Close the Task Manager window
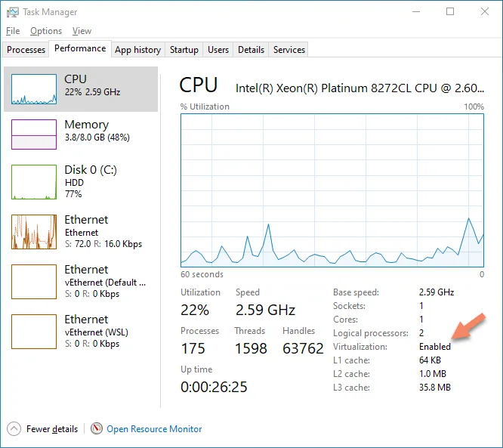Screen dimensions: 503x448 click(485, 12)
